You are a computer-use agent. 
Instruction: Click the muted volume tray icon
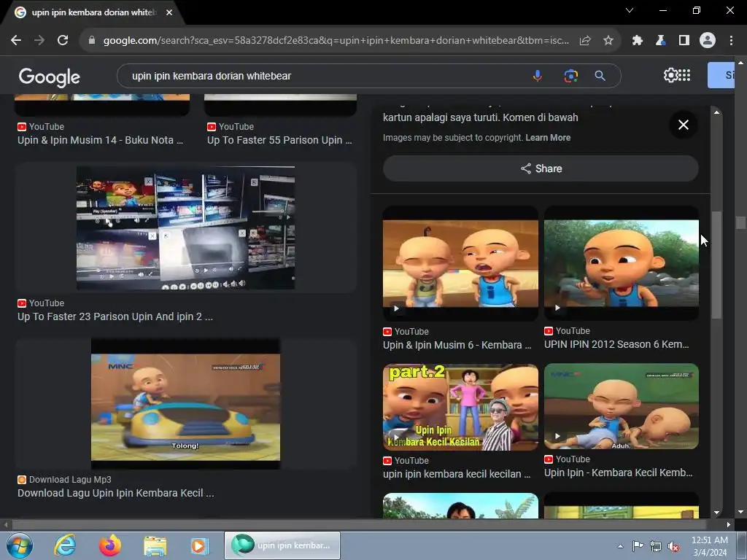[673, 547]
